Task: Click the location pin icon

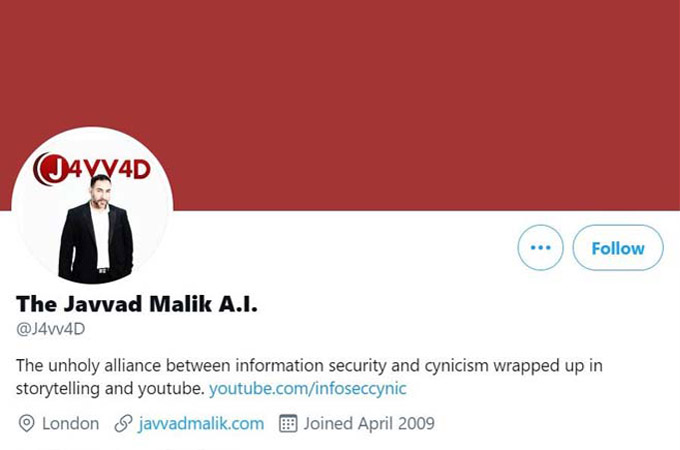Action: point(26,424)
